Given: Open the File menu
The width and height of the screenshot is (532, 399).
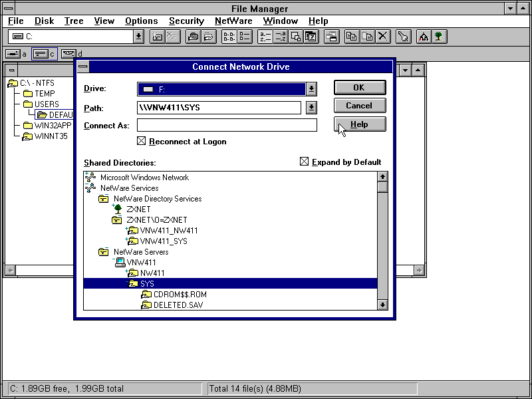Looking at the screenshot, I should pos(15,21).
